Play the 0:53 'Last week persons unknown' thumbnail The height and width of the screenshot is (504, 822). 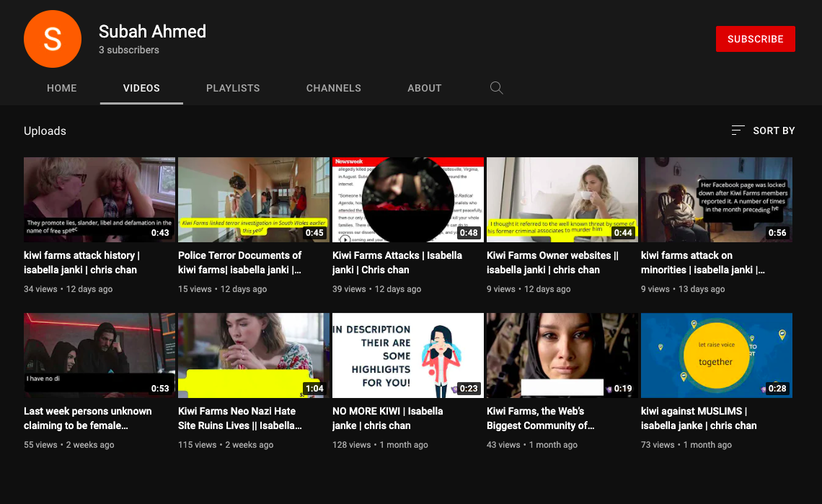pyautogui.click(x=100, y=355)
